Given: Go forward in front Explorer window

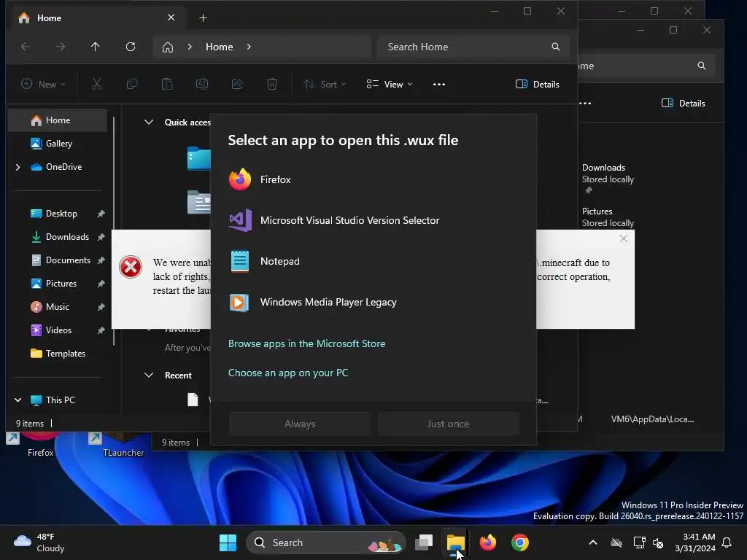Looking at the screenshot, I should pos(60,47).
